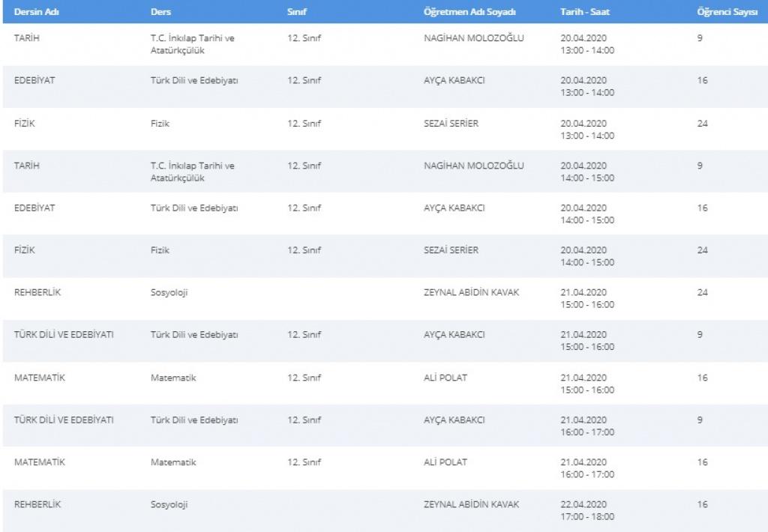Select the Öğrenci Sayısı column header
The height and width of the screenshot is (532, 768).
pos(727,12)
